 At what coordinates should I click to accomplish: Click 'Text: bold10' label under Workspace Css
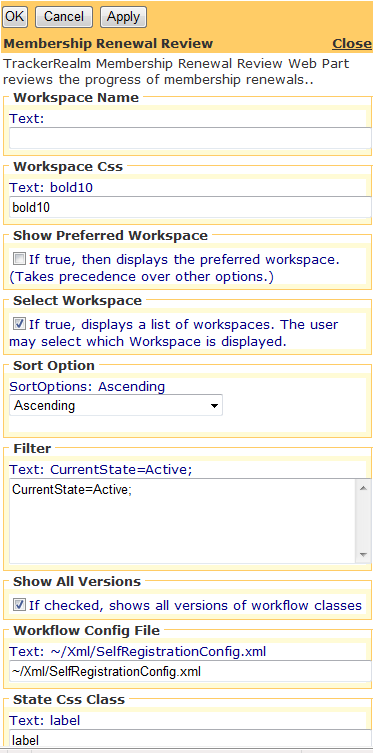[51, 187]
